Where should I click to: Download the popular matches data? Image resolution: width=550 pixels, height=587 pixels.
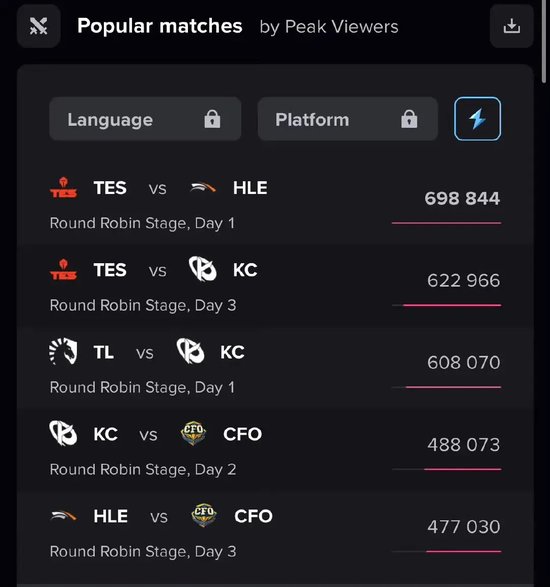pyautogui.click(x=511, y=26)
